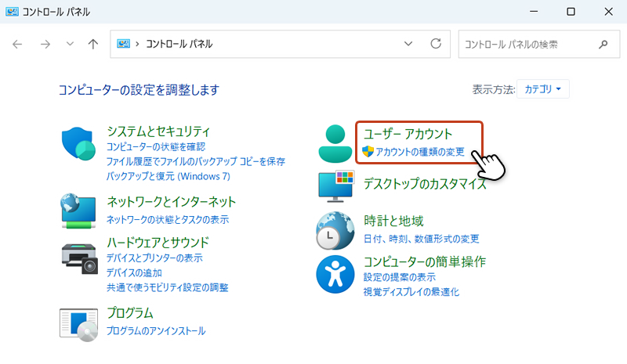Open バックアップと復元 (Windows 7) link
Viewport: 627px width, 364px height.
click(168, 176)
